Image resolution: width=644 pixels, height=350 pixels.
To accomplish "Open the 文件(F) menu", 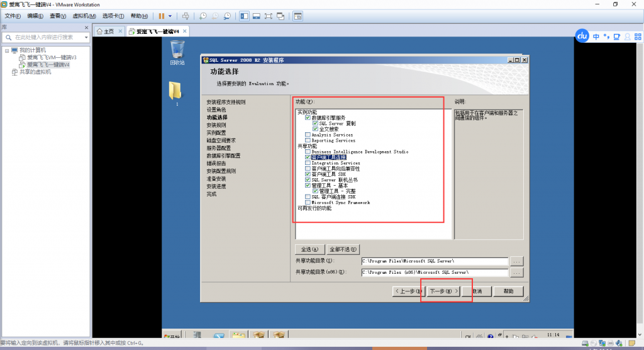I will [13, 16].
